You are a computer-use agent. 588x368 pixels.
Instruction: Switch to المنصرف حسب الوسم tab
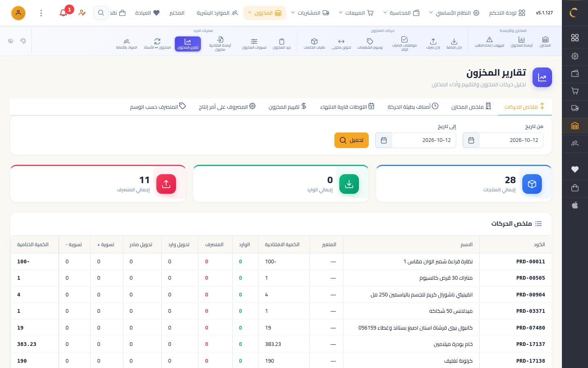(158, 107)
